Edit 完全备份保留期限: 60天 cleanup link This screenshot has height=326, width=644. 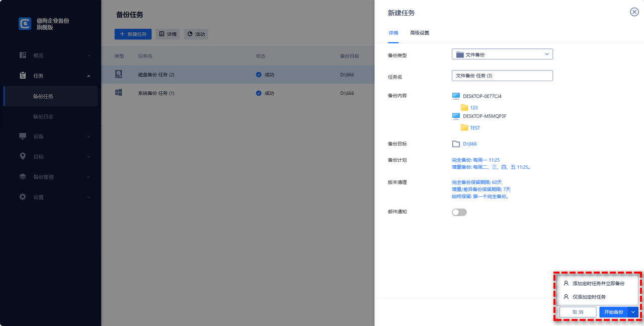click(476, 182)
